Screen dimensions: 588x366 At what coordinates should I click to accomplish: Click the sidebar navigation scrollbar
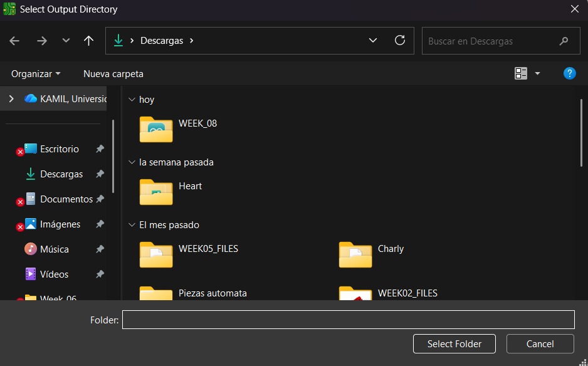(113, 157)
